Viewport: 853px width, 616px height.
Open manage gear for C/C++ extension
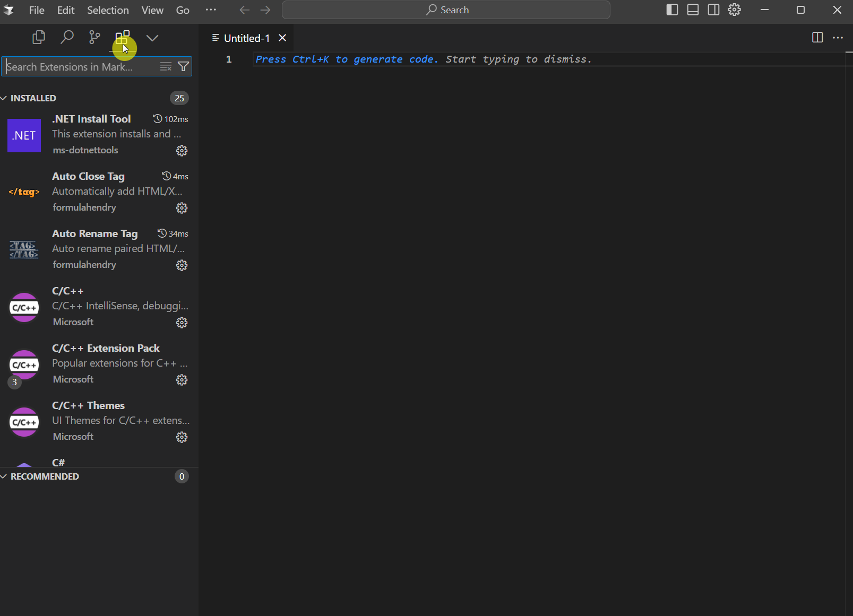[182, 323]
